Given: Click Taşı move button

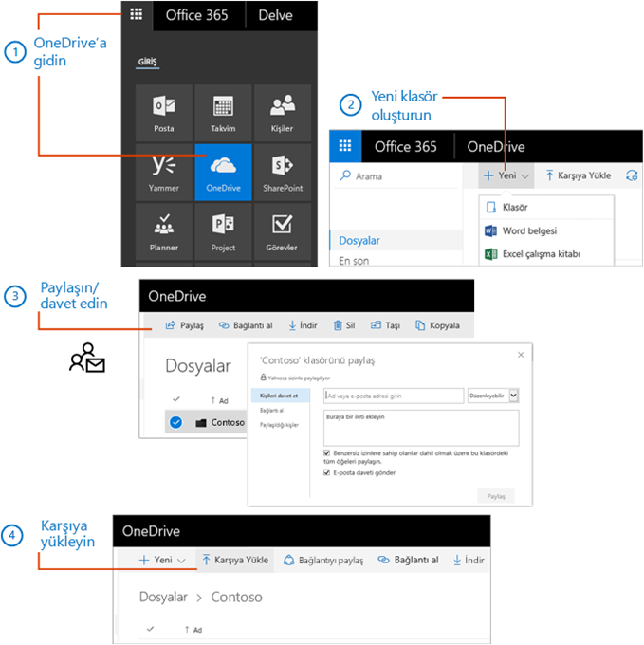Looking at the screenshot, I should [x=385, y=325].
